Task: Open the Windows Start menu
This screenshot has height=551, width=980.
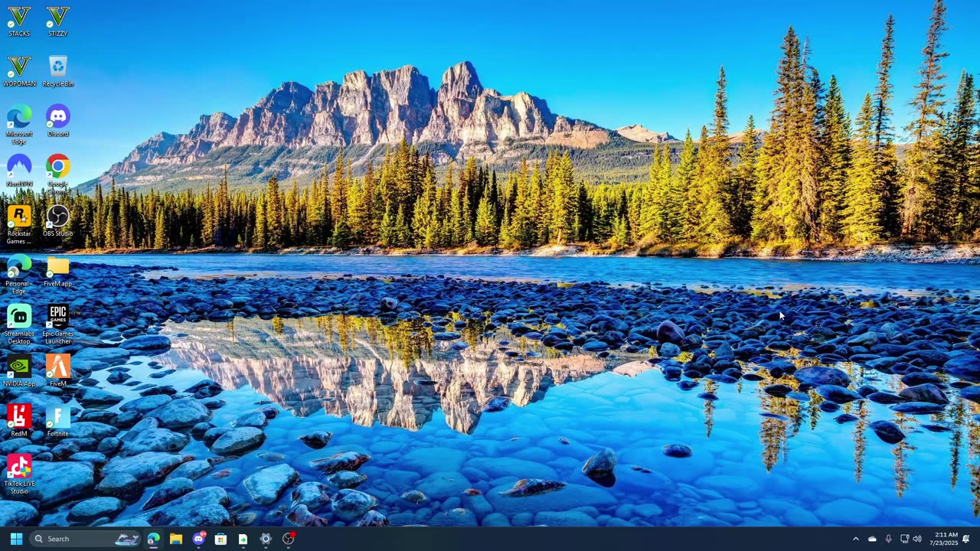Action: point(16,539)
